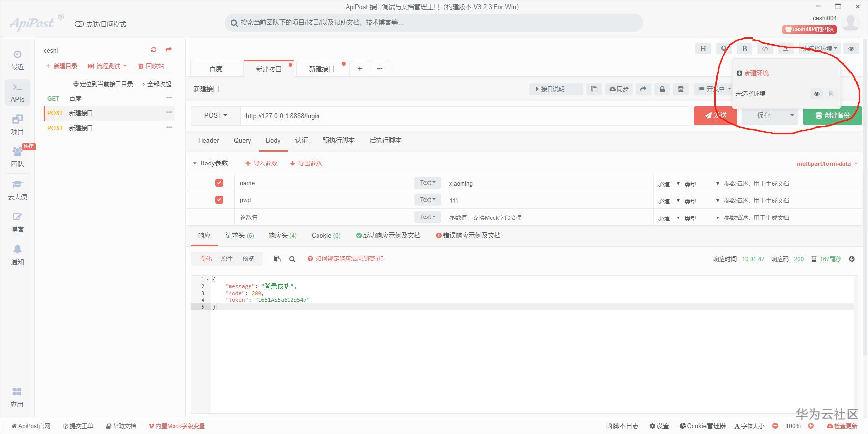Open the 开发中 status dropdown
Image resolution: width=868 pixels, height=434 pixels.
coord(715,89)
